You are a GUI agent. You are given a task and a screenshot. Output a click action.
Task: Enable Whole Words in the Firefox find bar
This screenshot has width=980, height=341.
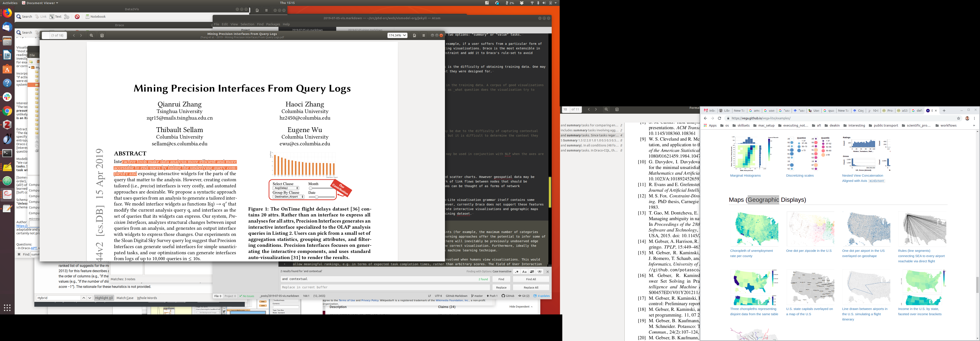click(147, 298)
